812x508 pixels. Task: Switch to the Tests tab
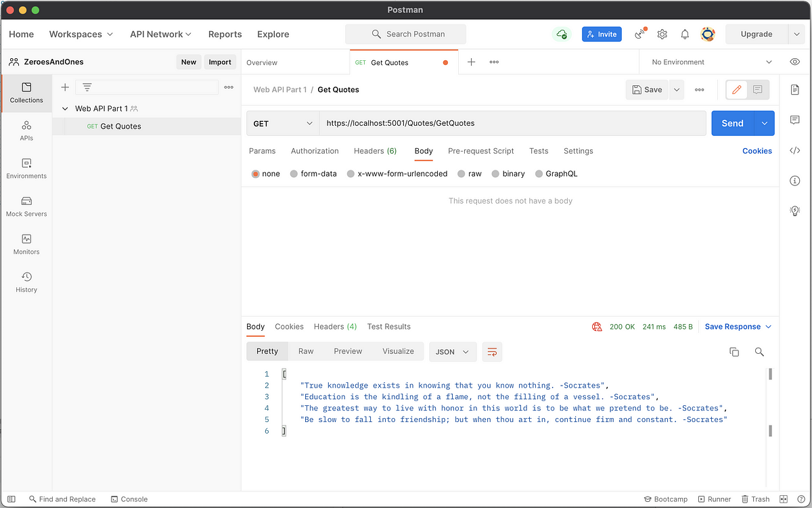539,151
